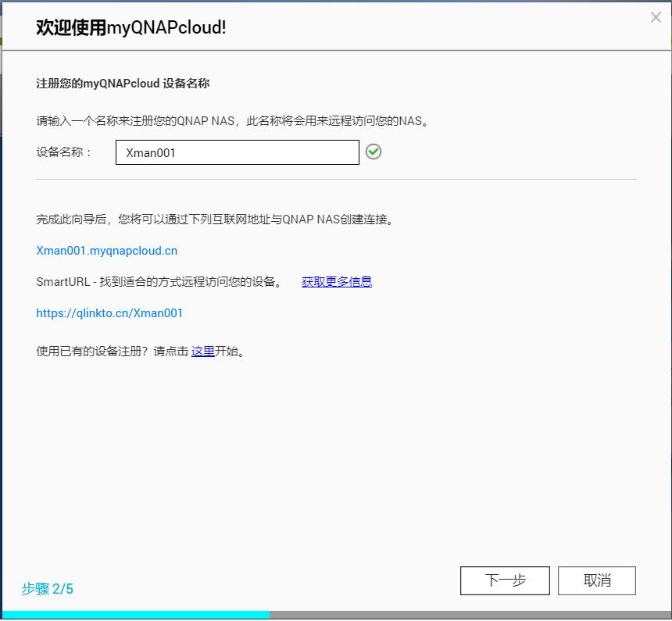
Task: Proceed to the next step of registration
Action: 505,580
